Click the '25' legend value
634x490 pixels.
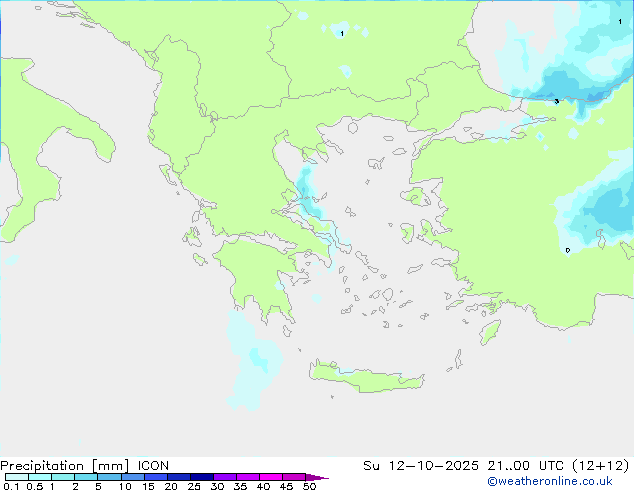point(194,486)
